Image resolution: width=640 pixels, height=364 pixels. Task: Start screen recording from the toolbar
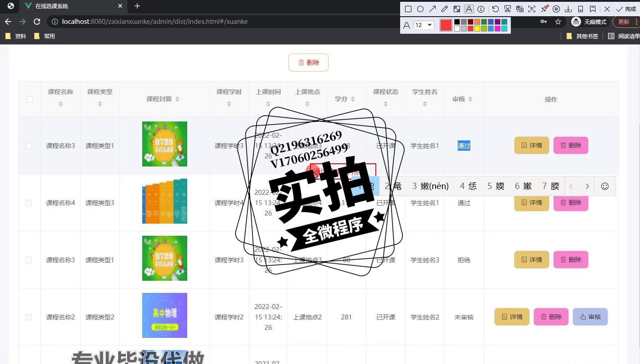tap(556, 9)
